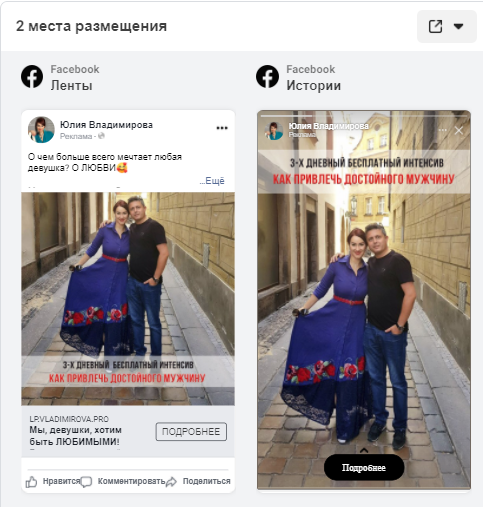The width and height of the screenshot is (483, 507).
Task: Open Юлия Владимирова profile avatar in feed
Action: coord(41,130)
